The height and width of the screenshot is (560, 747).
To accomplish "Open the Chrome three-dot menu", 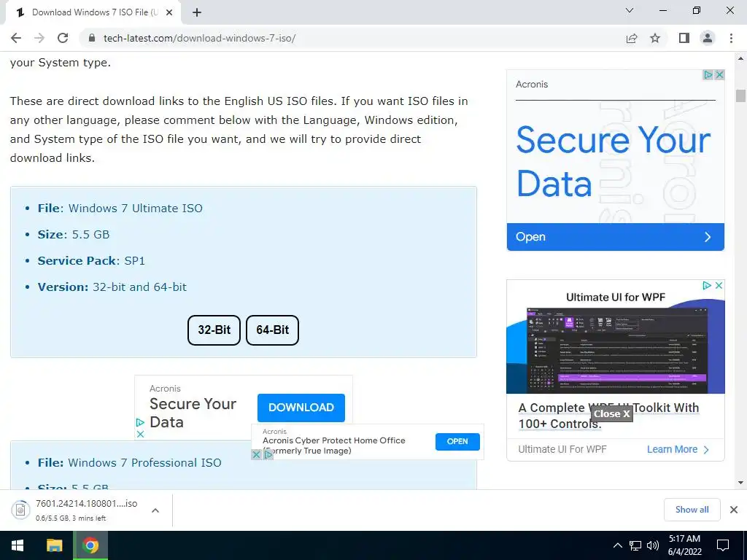I will (731, 38).
